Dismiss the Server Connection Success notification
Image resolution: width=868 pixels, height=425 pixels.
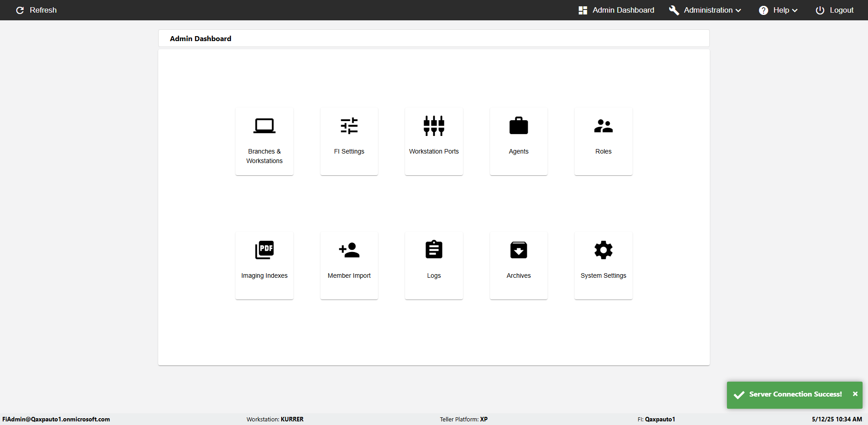coord(855,394)
